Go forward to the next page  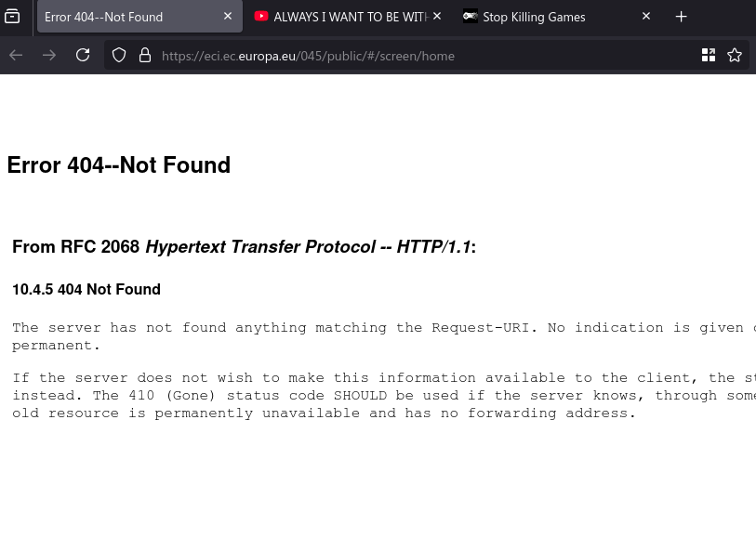click(49, 56)
